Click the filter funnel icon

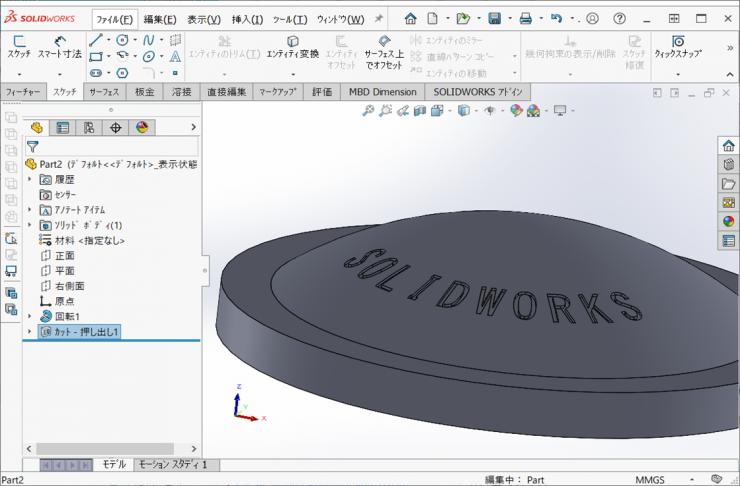[x=33, y=146]
